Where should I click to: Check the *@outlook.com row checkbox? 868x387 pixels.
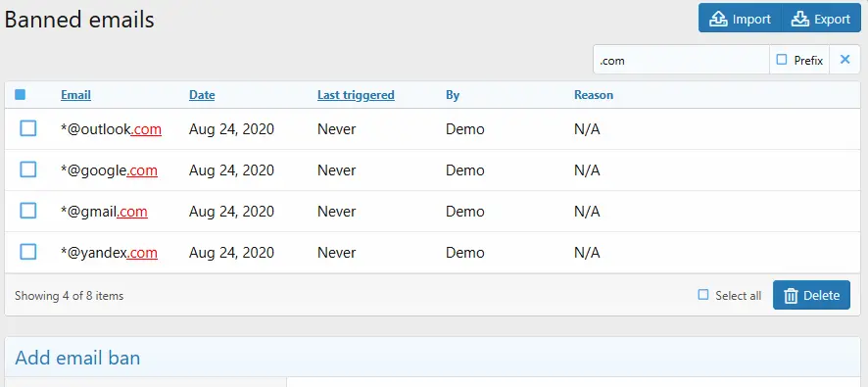[x=28, y=128]
